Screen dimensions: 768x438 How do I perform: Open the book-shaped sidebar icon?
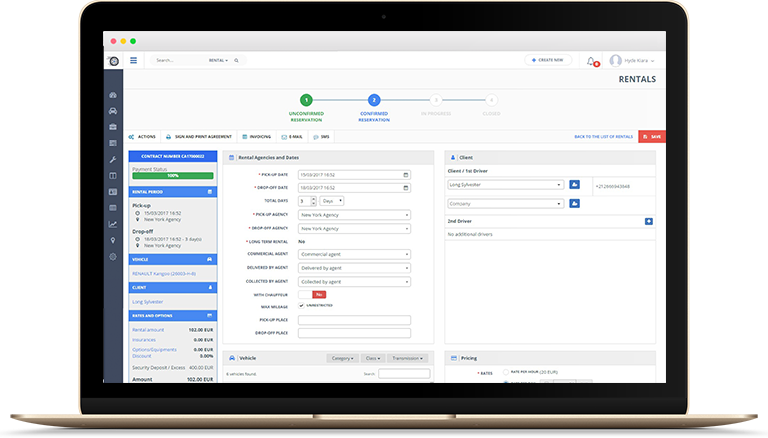coord(113,175)
